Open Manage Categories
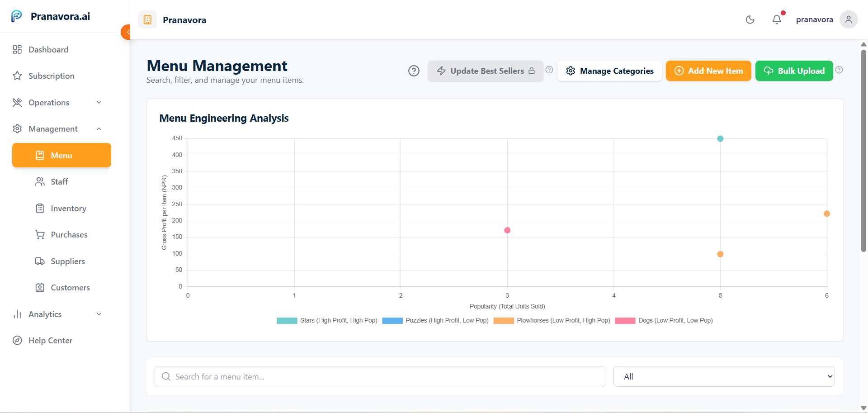 pos(609,71)
